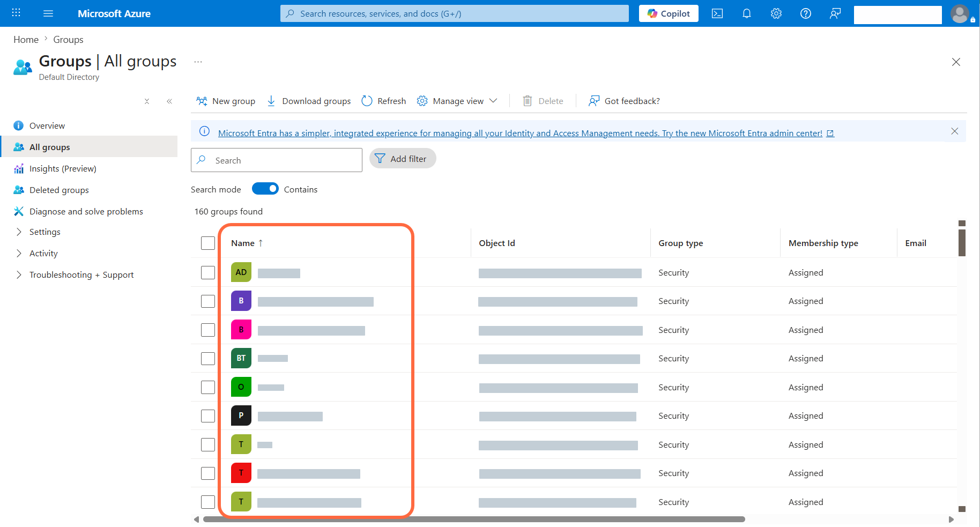Screen dimensions: 980x527
Task: Click the Object Id column header
Action: [496, 243]
